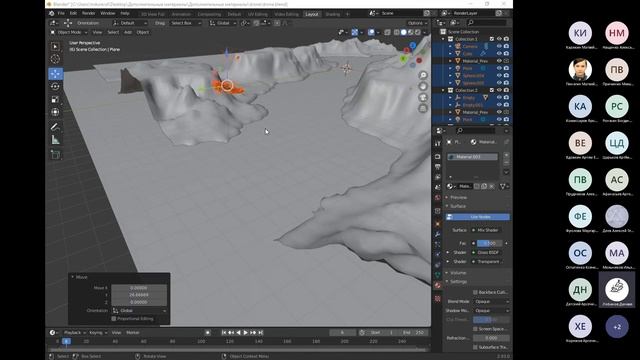Expand the Preview panel section
This screenshot has width=640, height=360.
pos(458,197)
